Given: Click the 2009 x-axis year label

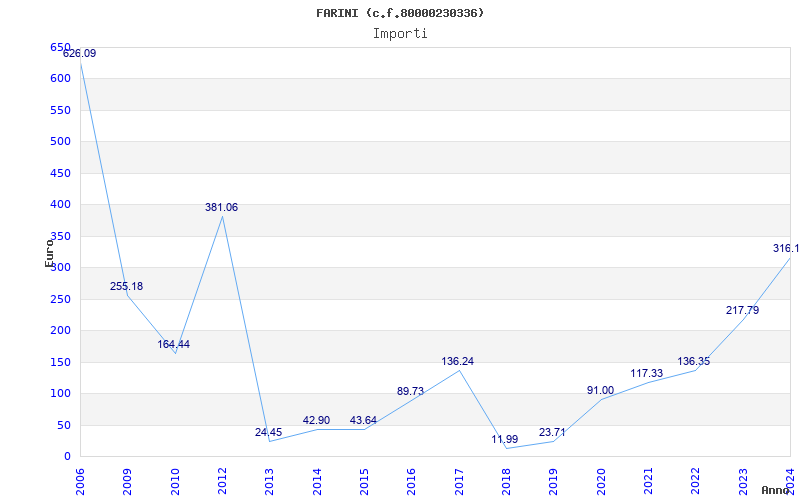Looking at the screenshot, I should (128, 482).
